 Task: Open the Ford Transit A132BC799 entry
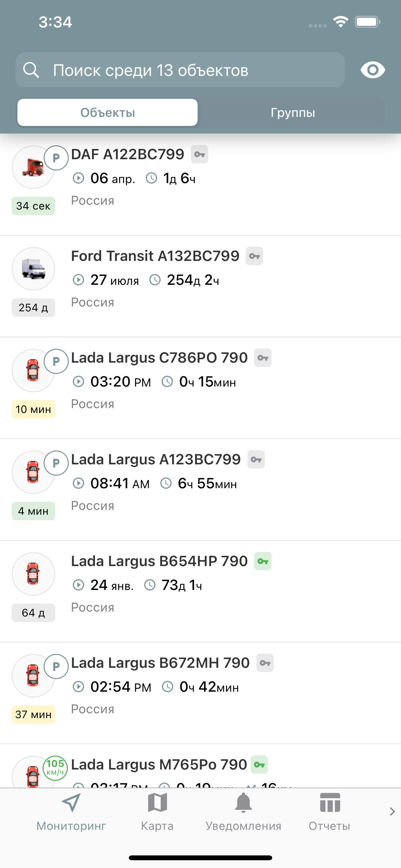click(200, 286)
